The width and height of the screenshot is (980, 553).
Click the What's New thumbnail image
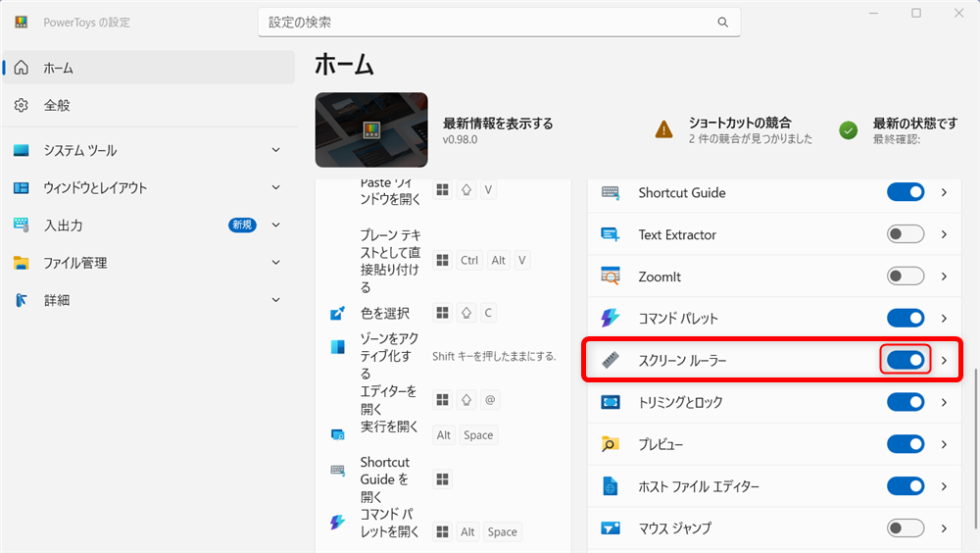371,130
